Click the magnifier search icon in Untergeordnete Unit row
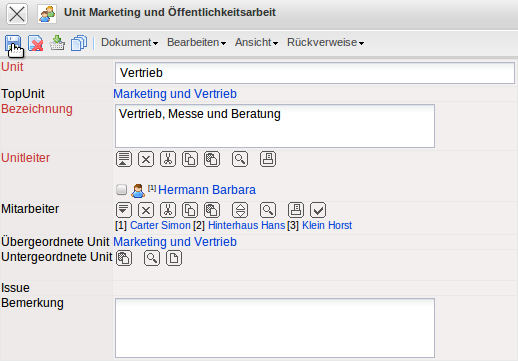This screenshot has width=518, height=361. tap(152, 258)
